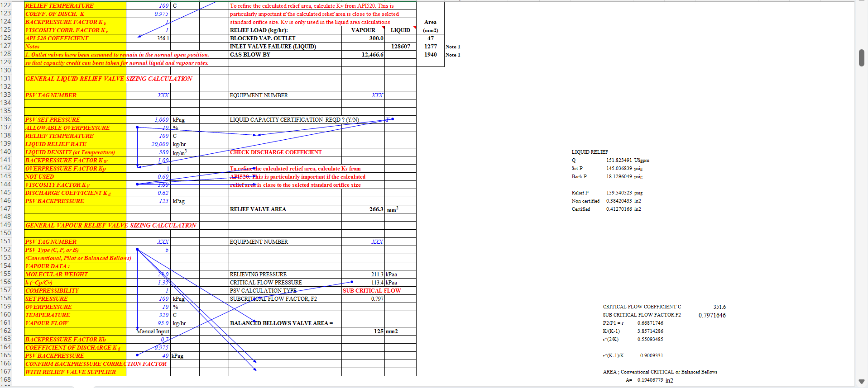Select the GAS BLOW BY cell
The height and width of the screenshot is (388, 868).
pos(285,55)
